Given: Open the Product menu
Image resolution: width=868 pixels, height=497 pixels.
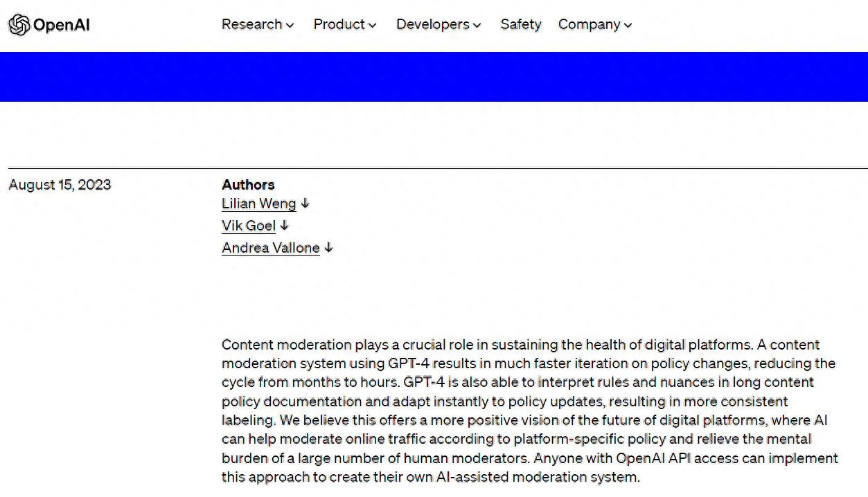Looking at the screenshot, I should (x=339, y=24).
